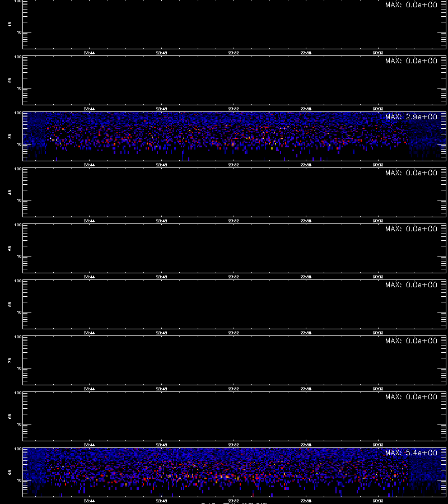The image size is (448, 504).
Task: Select the 7R axis label
Action: pyautogui.click(x=10, y=360)
